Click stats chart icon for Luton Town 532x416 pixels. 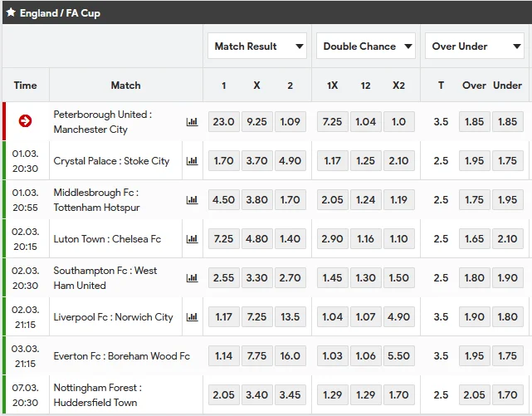pos(193,239)
